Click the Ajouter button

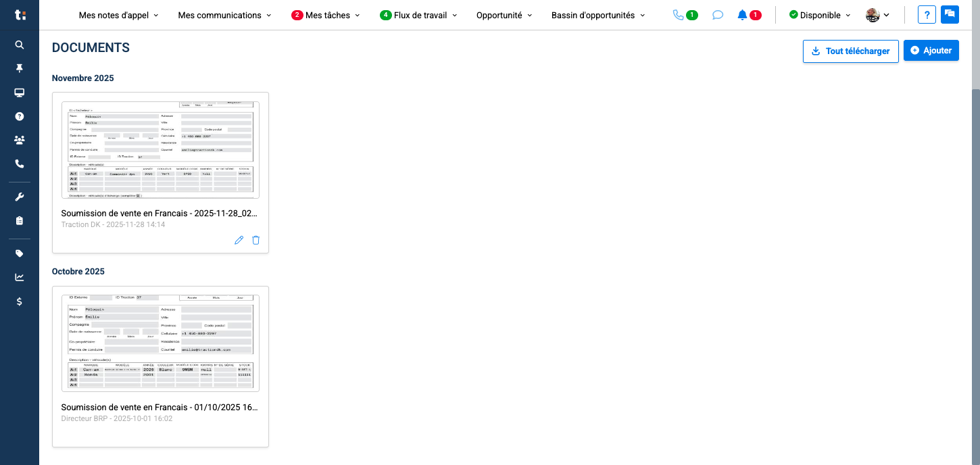point(931,50)
